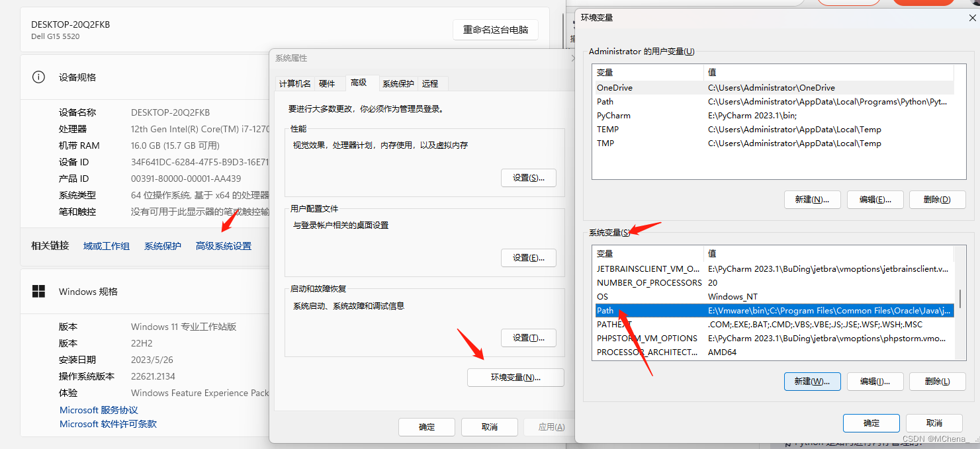Click 确定 in 系统属性 dialog
The height and width of the screenshot is (449, 980).
[427, 427]
